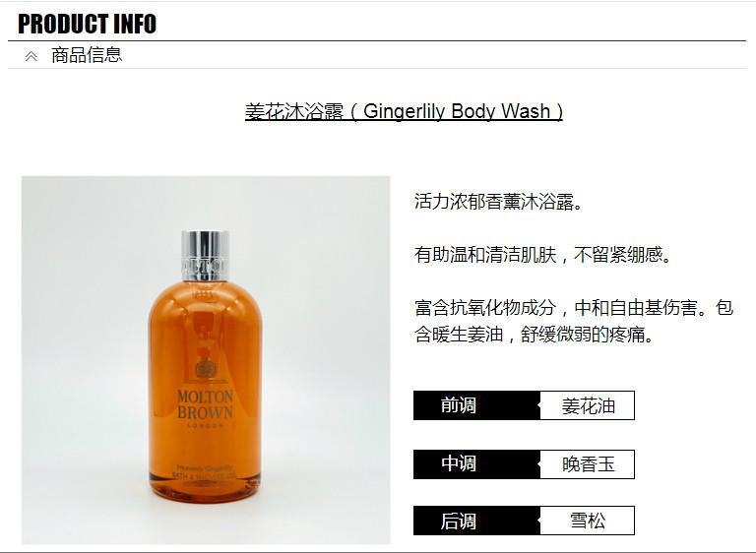
Task: Click the pointer notch beside 雪松
Action: click(x=538, y=521)
